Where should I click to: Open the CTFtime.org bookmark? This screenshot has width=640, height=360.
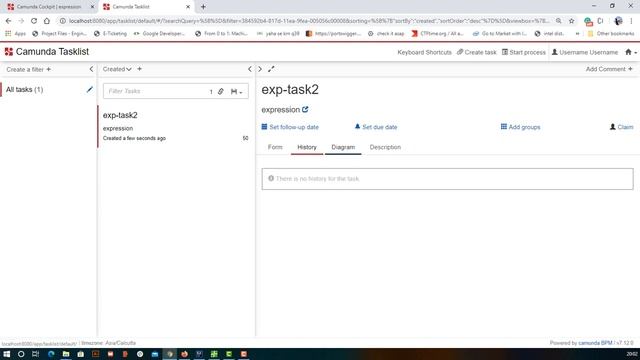pyautogui.click(x=437, y=33)
